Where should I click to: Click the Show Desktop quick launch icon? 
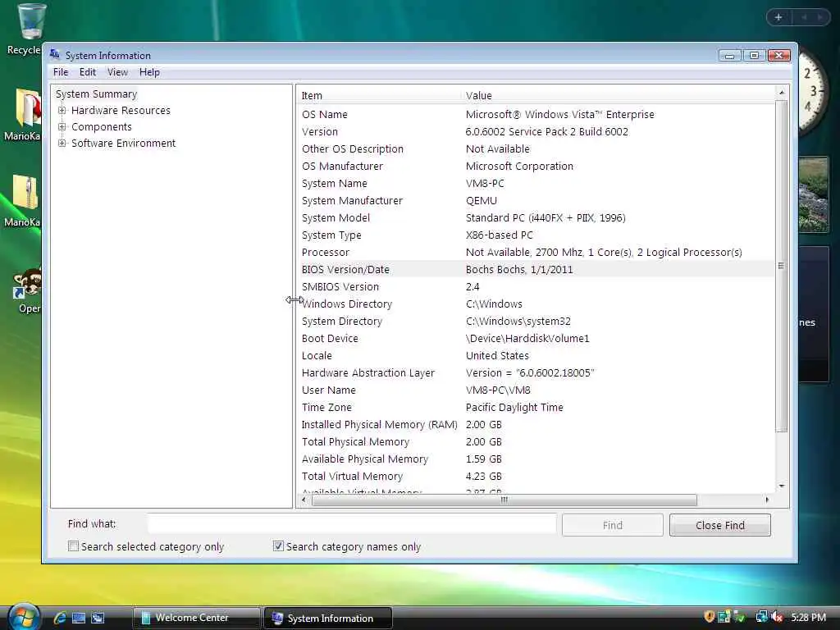point(79,618)
